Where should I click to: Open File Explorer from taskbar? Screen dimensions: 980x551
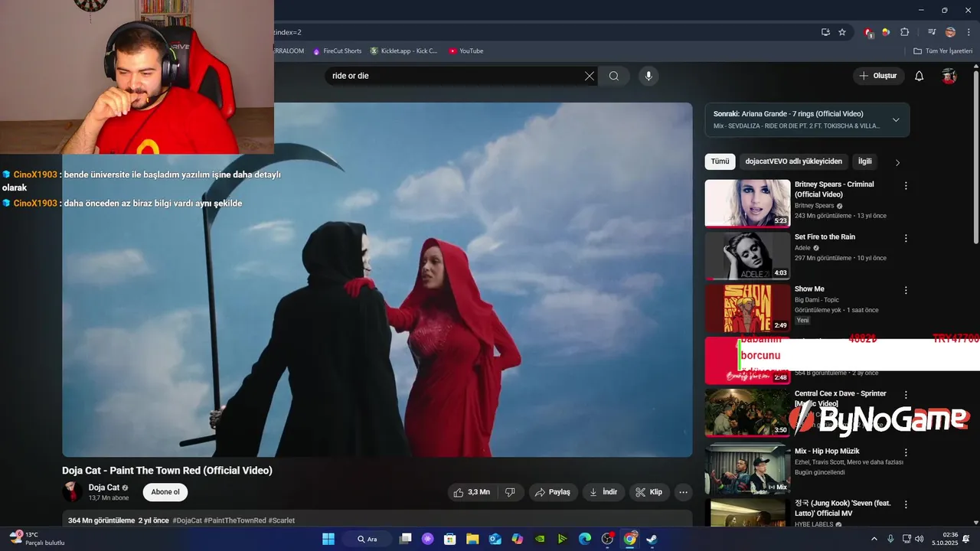(x=472, y=539)
